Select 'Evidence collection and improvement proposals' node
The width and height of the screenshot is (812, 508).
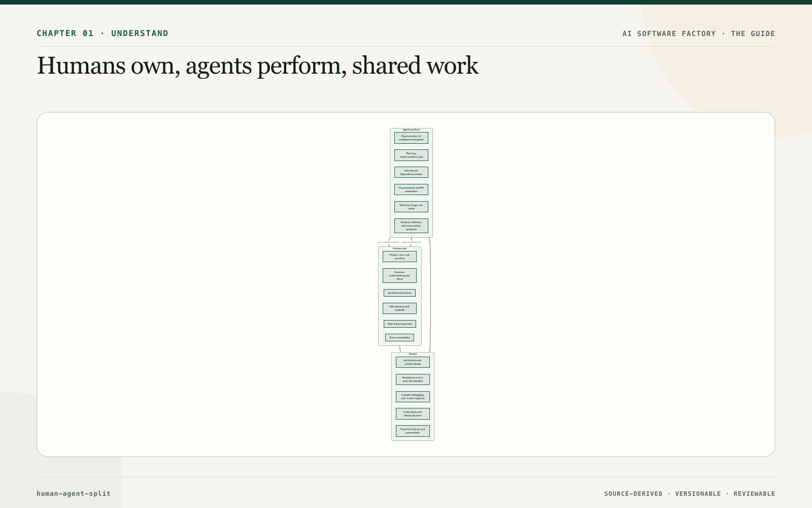[x=411, y=226]
